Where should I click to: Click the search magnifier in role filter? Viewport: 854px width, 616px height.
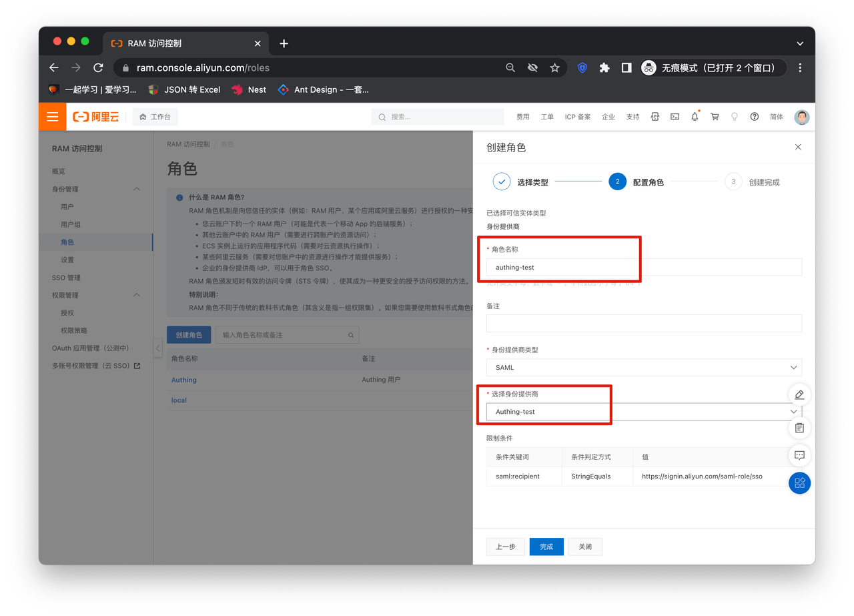[351, 335]
